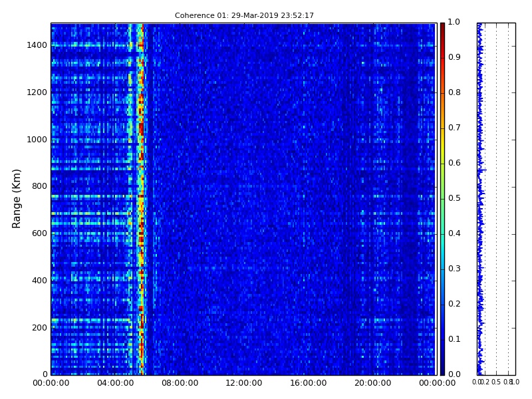Screen dimensions: 532x399
Task: Click the colorbar value label 0.8
Action: tap(454, 92)
